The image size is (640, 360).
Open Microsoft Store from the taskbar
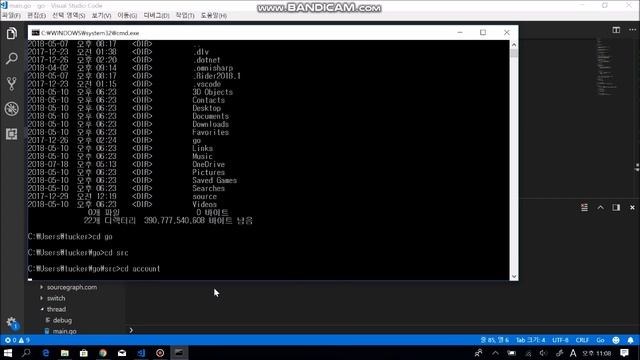[x=84, y=353]
